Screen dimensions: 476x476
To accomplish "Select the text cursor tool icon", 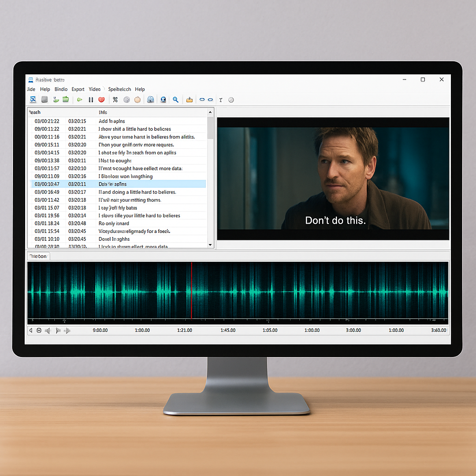I will [221, 100].
